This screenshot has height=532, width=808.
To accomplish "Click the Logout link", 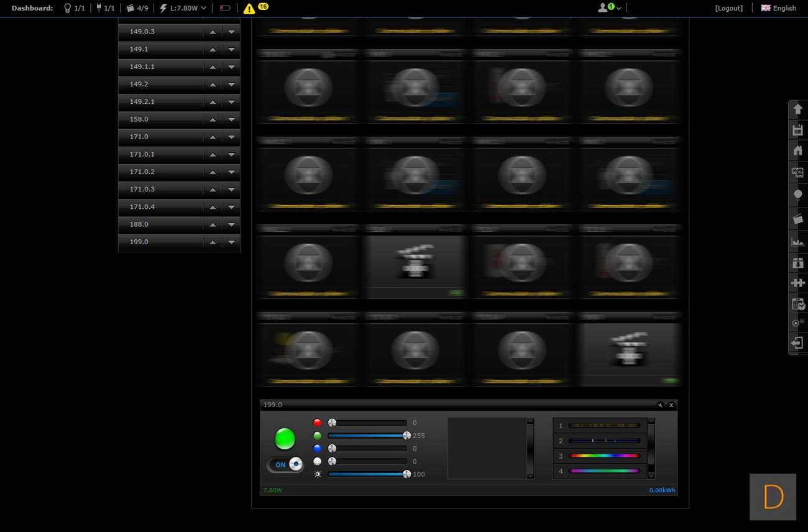I will pyautogui.click(x=728, y=8).
